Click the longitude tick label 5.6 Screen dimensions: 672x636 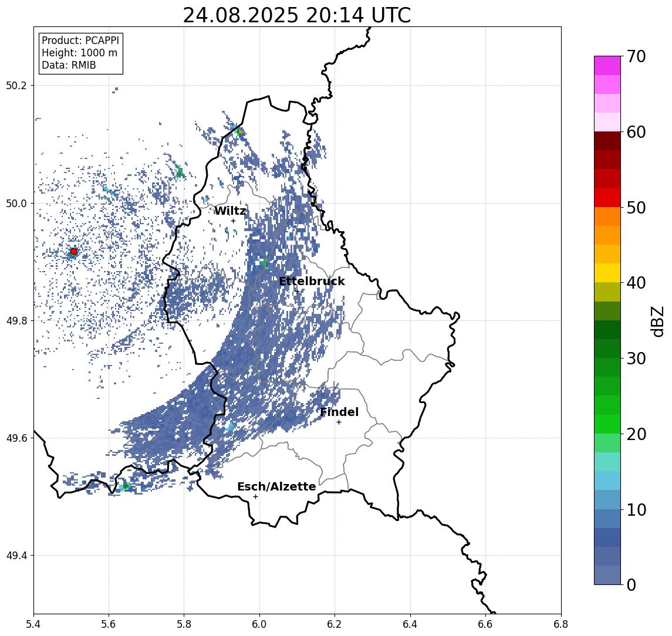pyautogui.click(x=109, y=625)
